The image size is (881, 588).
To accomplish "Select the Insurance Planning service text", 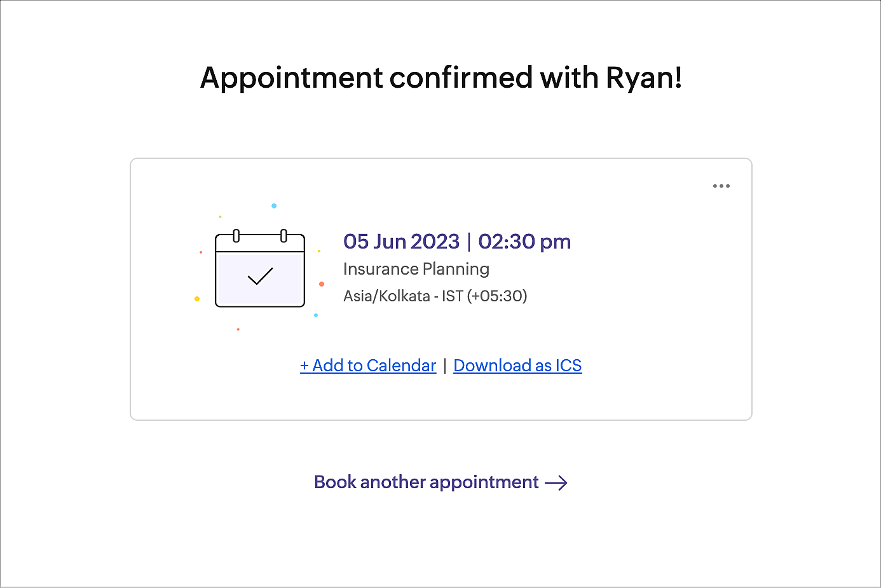I will point(416,269).
